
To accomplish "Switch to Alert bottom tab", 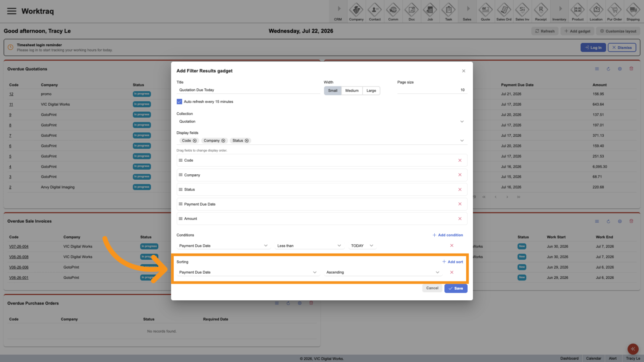I will (613, 359).
